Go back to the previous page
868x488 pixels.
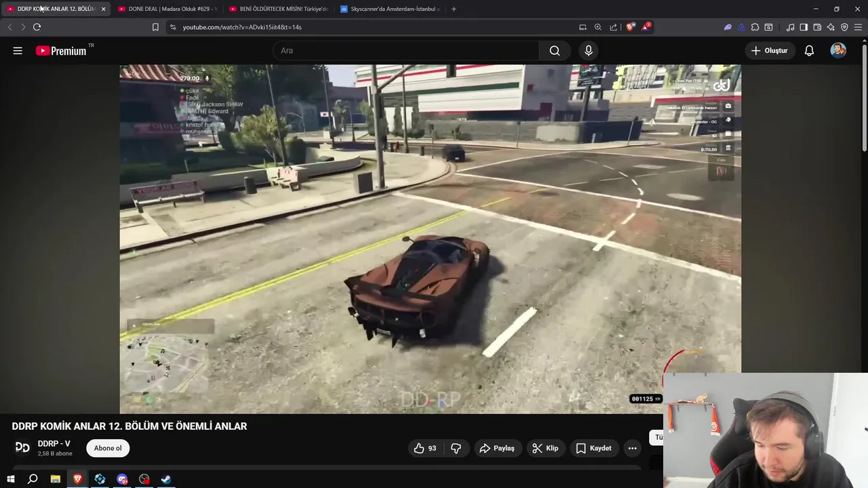pos(9,27)
